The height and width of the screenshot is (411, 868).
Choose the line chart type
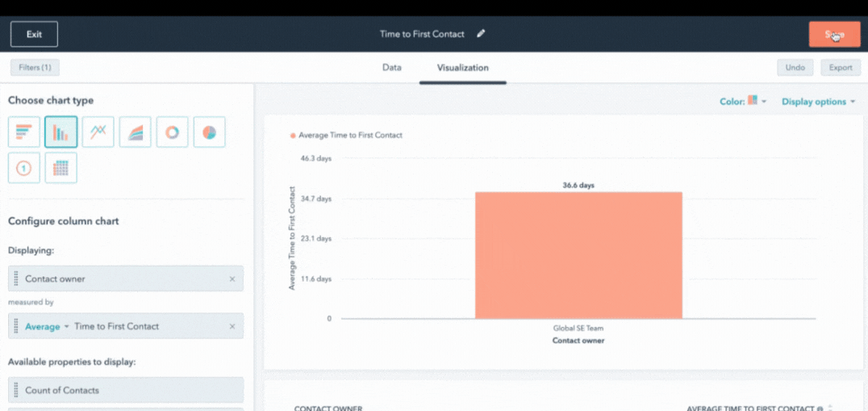[x=98, y=132]
